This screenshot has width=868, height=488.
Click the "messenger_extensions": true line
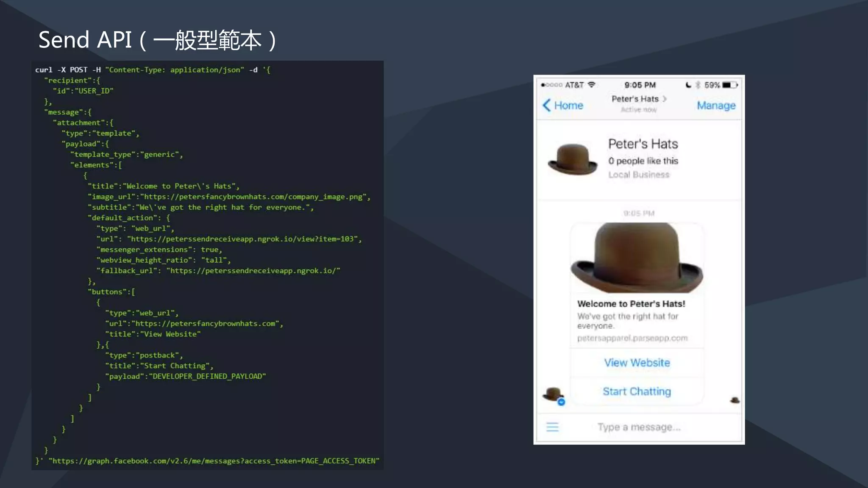(x=159, y=250)
